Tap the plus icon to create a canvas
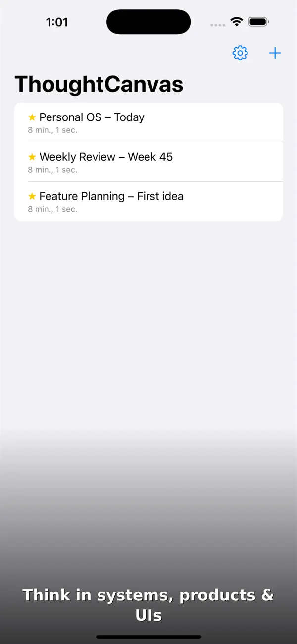297x644 pixels. [275, 53]
